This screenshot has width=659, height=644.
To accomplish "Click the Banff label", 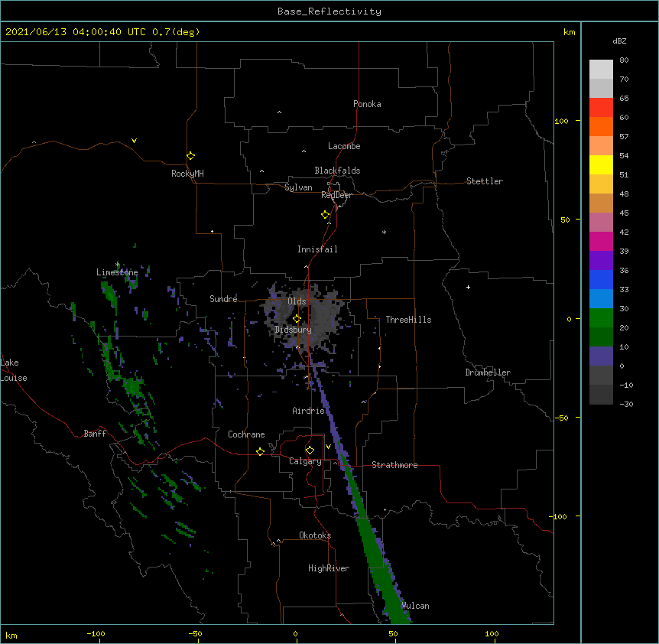I will click(95, 434).
